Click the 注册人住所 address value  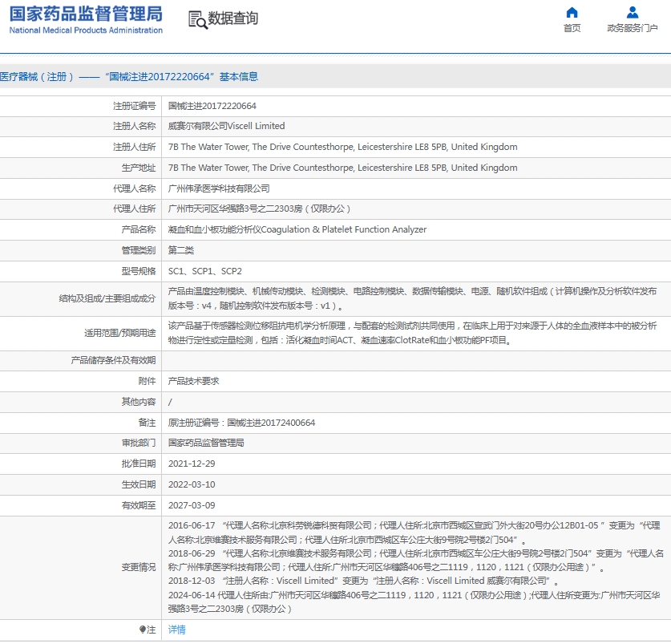(x=343, y=147)
